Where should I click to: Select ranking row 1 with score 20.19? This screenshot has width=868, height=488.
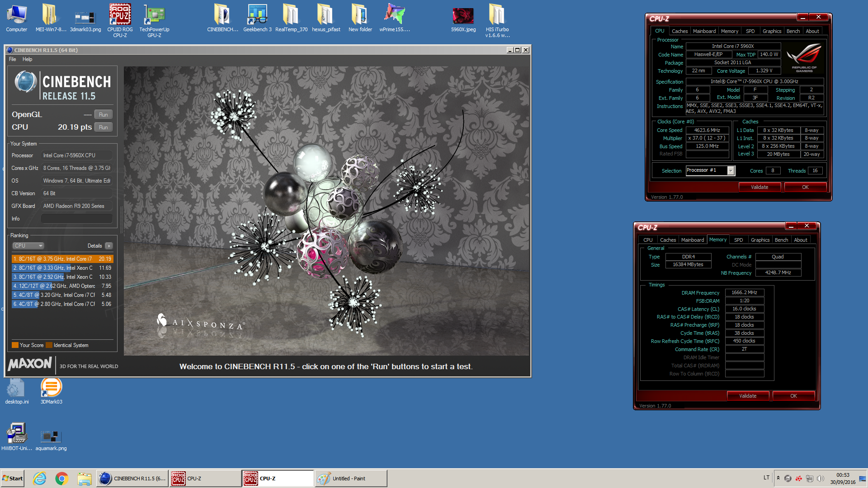pos(62,259)
